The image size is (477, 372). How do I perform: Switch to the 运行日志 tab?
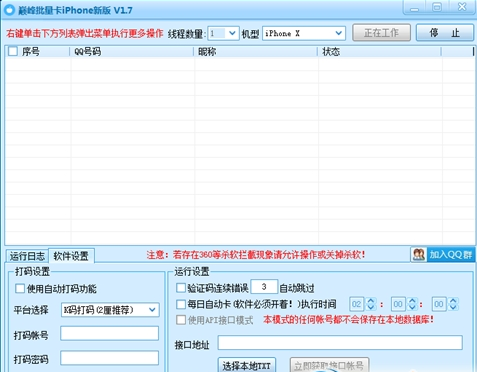point(27,256)
